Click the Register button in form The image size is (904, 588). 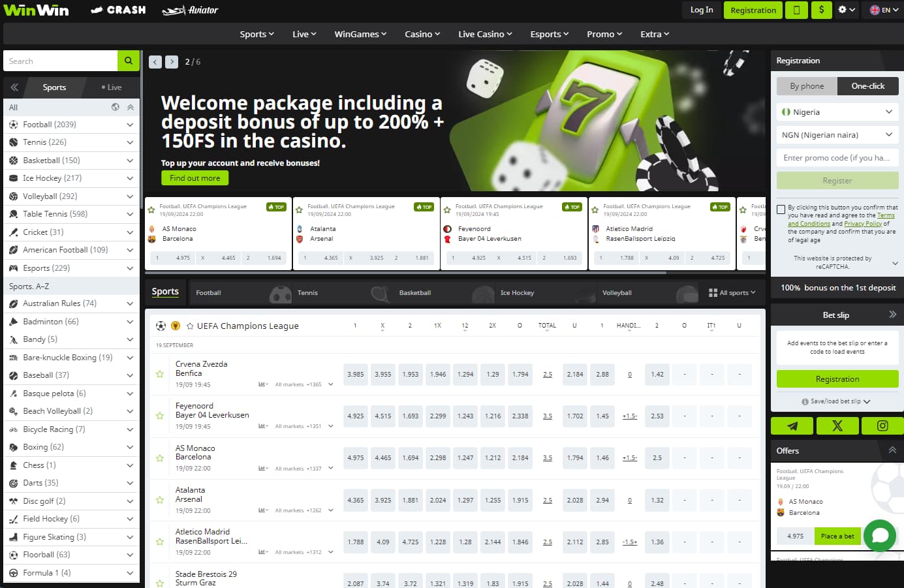click(x=837, y=181)
